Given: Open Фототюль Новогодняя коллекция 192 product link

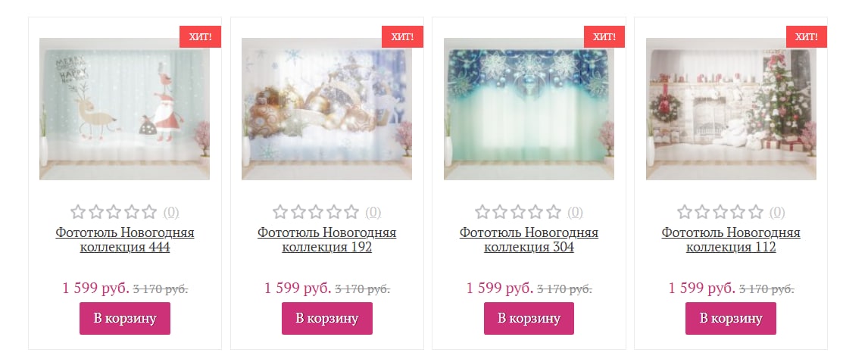Looking at the screenshot, I should [x=326, y=239].
